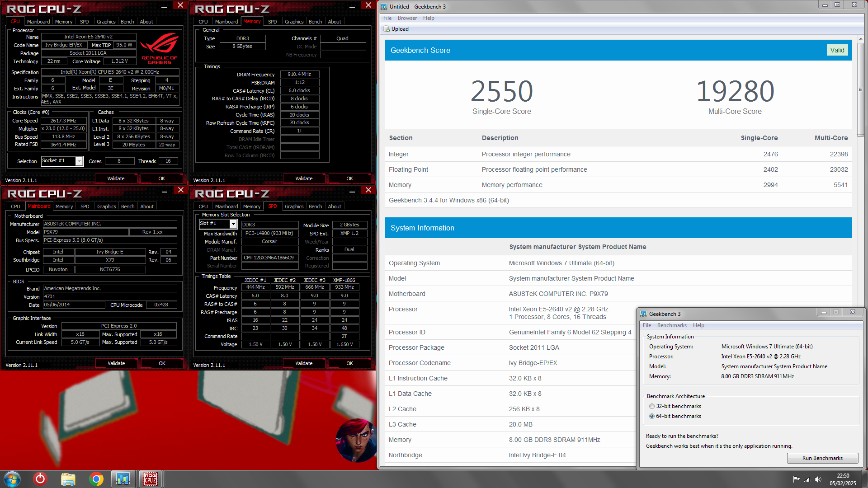Screen dimensions: 868x488
Task: Open the network signal tray icon
Action: [x=807, y=479]
